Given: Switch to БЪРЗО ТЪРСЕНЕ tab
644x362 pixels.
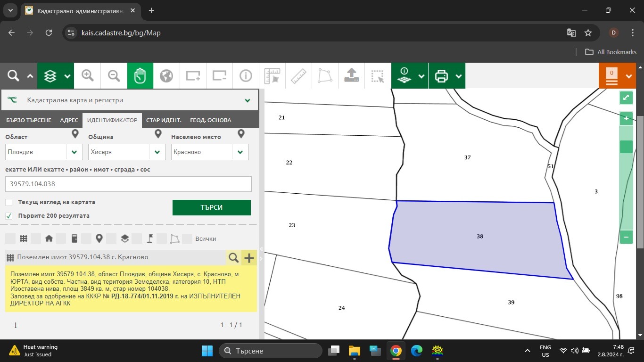Looking at the screenshot, I should click(x=29, y=120).
